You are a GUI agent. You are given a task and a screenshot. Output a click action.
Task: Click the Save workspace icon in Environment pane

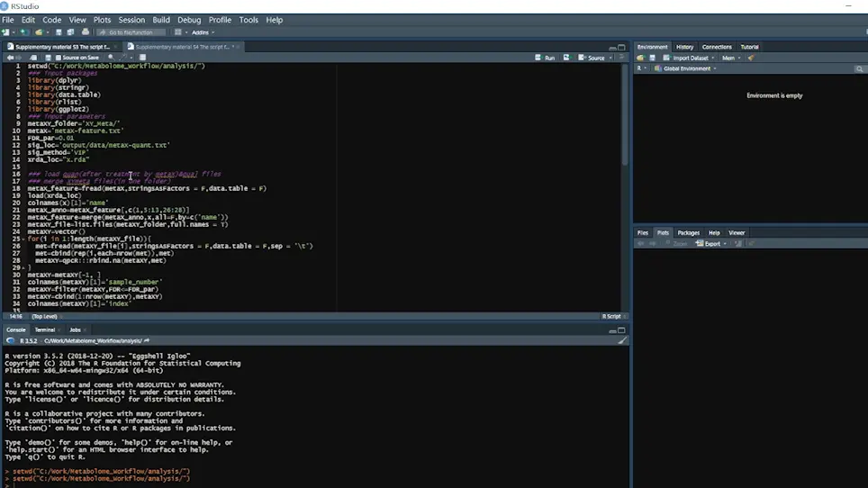652,58
